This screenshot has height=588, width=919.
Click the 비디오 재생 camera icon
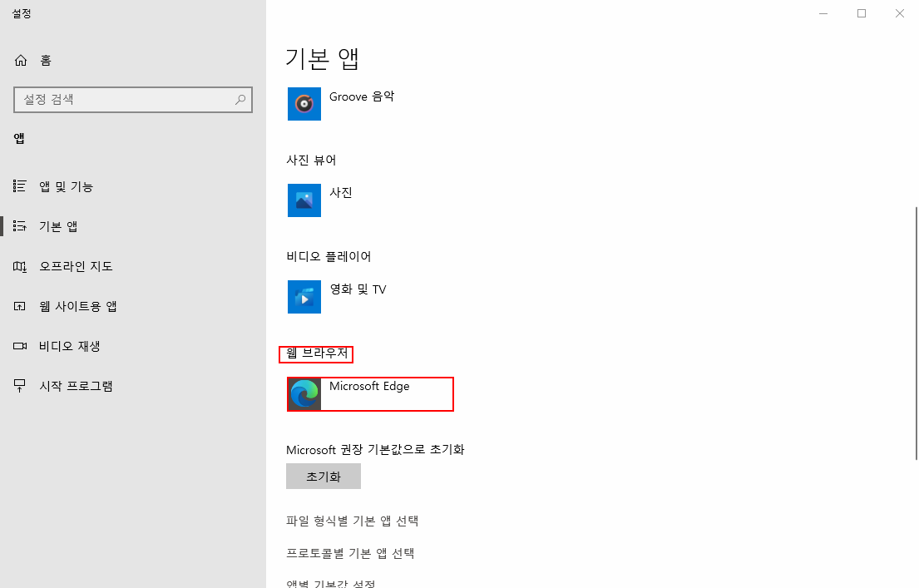pyautogui.click(x=20, y=346)
